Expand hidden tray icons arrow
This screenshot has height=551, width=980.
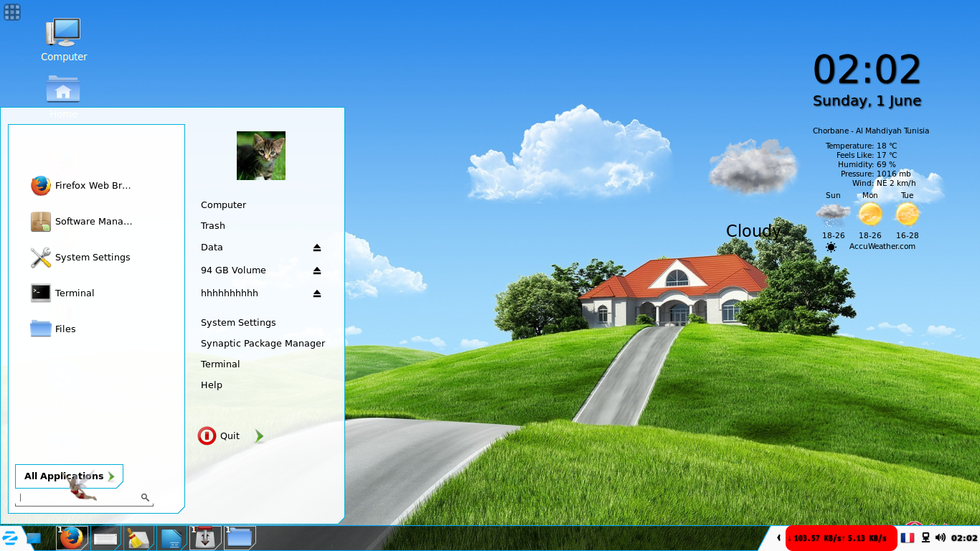click(778, 537)
